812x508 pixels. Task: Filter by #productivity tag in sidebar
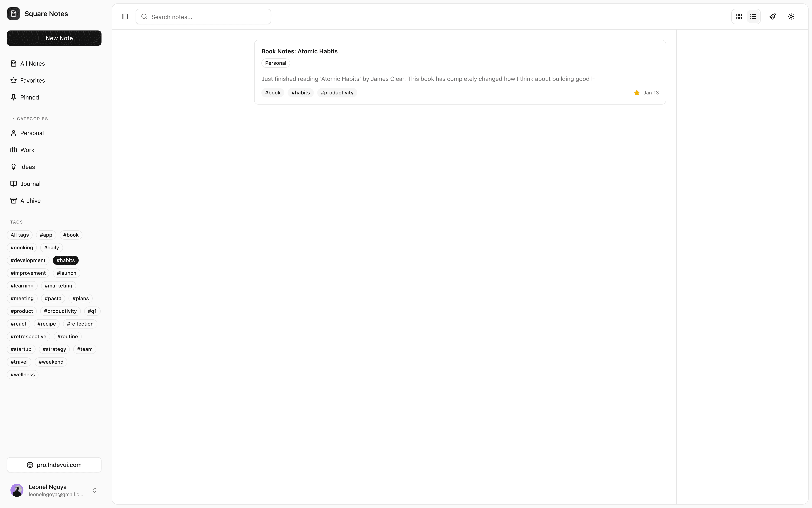[60, 311]
